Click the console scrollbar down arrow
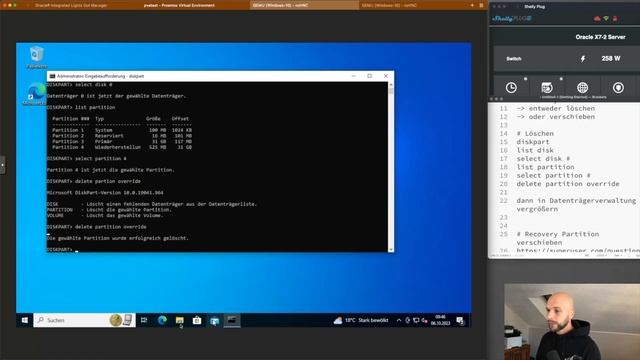The height and width of the screenshot is (360, 640). pos(391,249)
